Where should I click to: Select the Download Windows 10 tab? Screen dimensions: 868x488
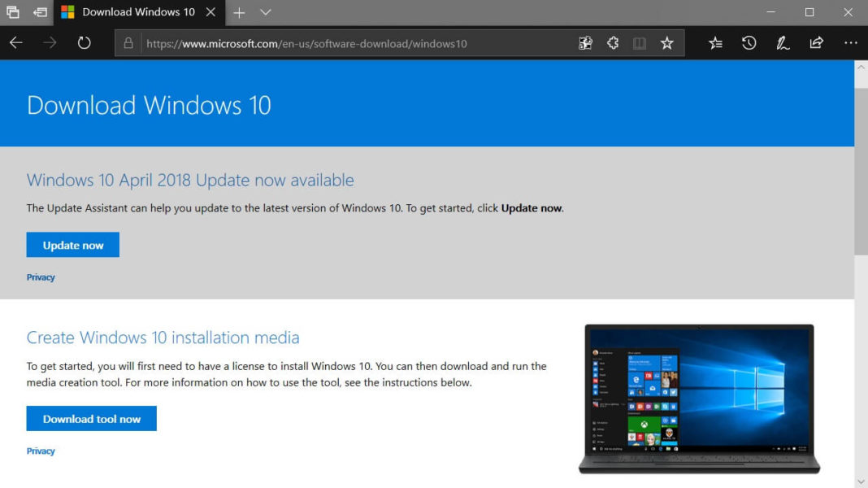coord(138,12)
